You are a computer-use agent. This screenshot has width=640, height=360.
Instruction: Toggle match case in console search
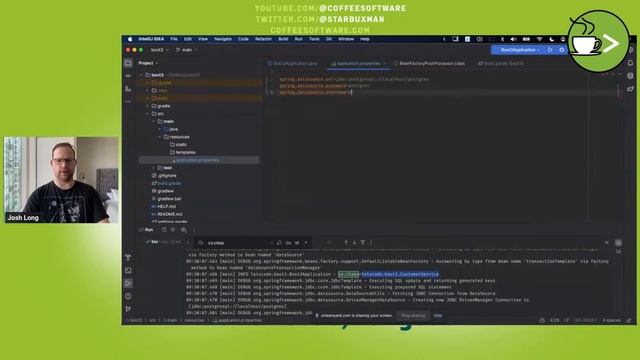[x=288, y=243]
